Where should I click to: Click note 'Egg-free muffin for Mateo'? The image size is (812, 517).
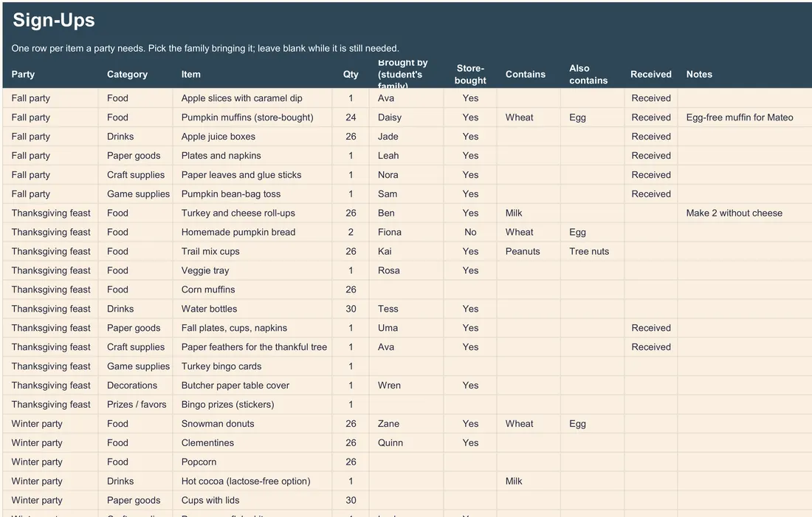coord(744,117)
